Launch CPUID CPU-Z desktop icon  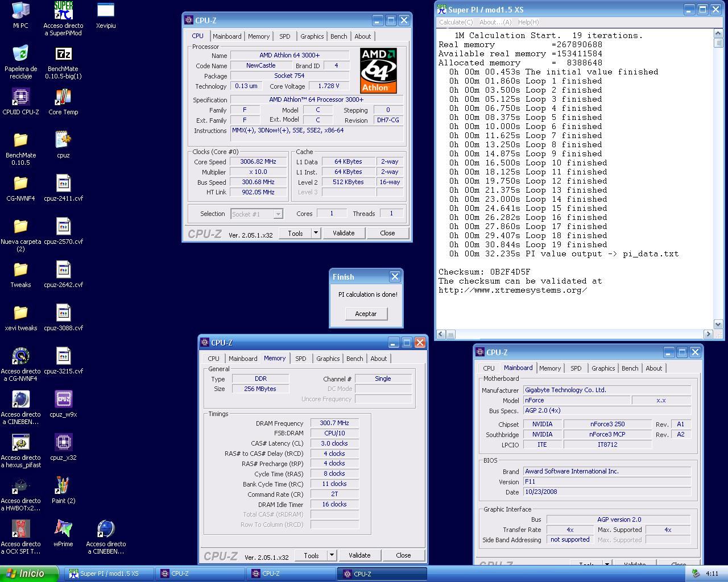20,97
